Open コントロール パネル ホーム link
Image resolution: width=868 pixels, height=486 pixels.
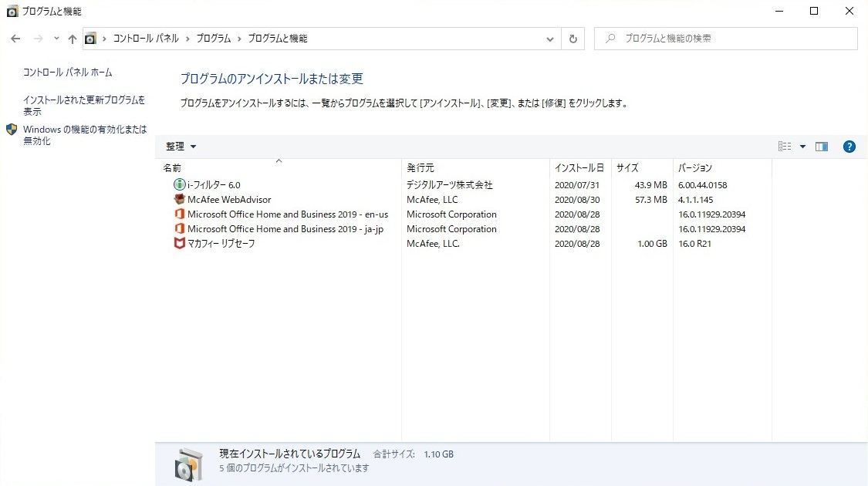68,73
